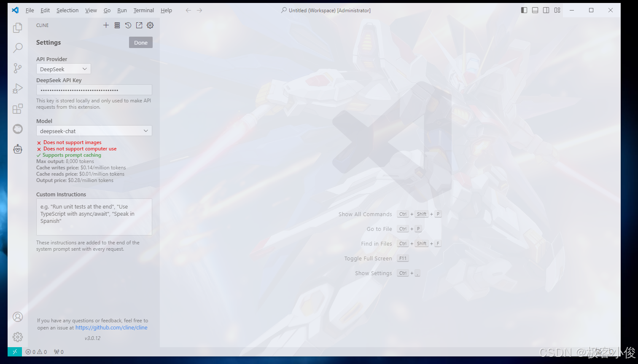Open the MCP Servers panel in Cline

(117, 25)
